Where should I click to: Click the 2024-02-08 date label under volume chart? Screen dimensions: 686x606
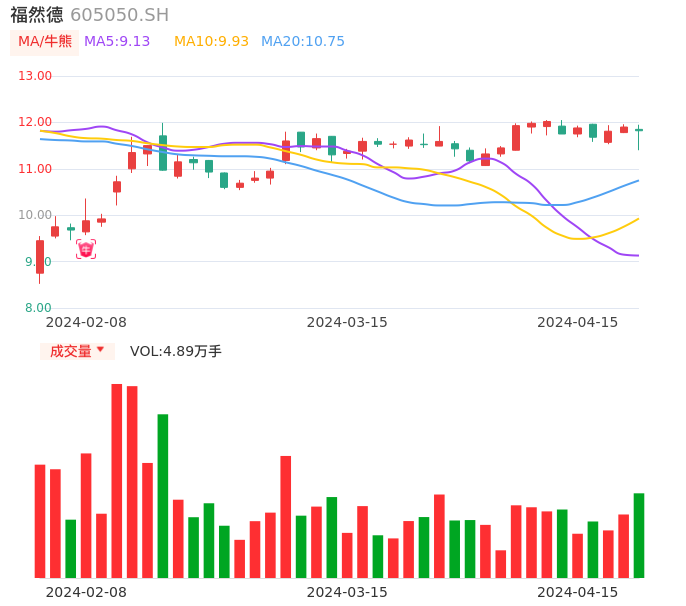(x=86, y=592)
